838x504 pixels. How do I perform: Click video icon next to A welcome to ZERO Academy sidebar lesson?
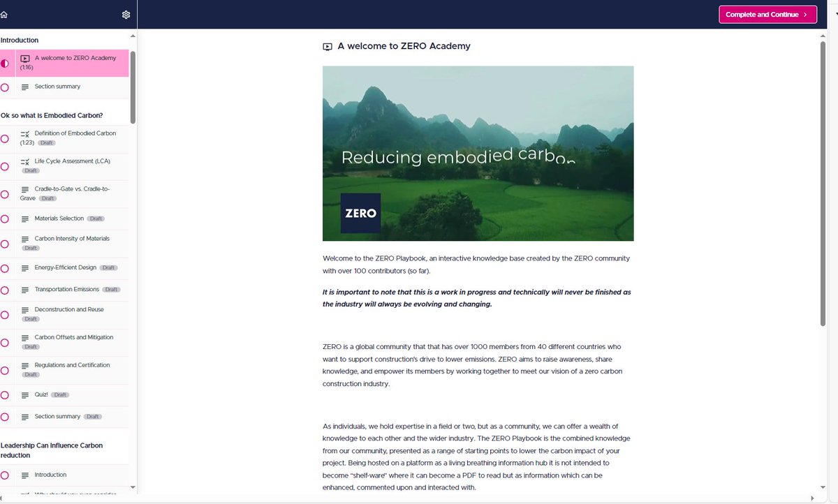coord(25,59)
